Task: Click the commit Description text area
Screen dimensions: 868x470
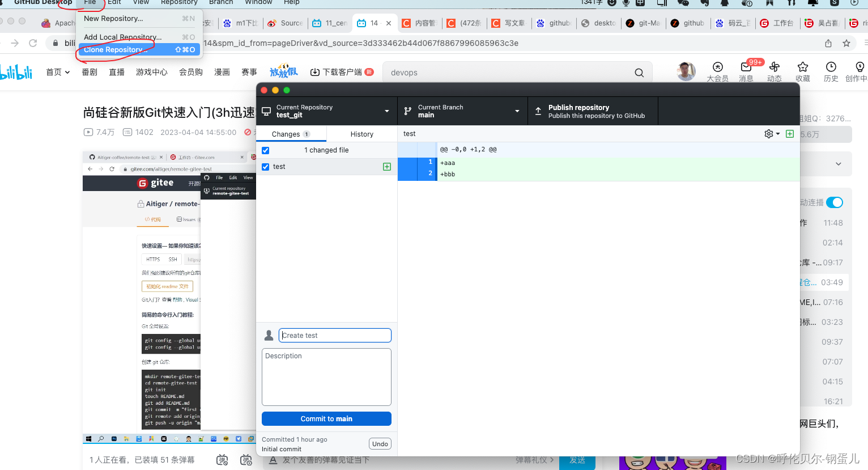Action: click(x=326, y=377)
